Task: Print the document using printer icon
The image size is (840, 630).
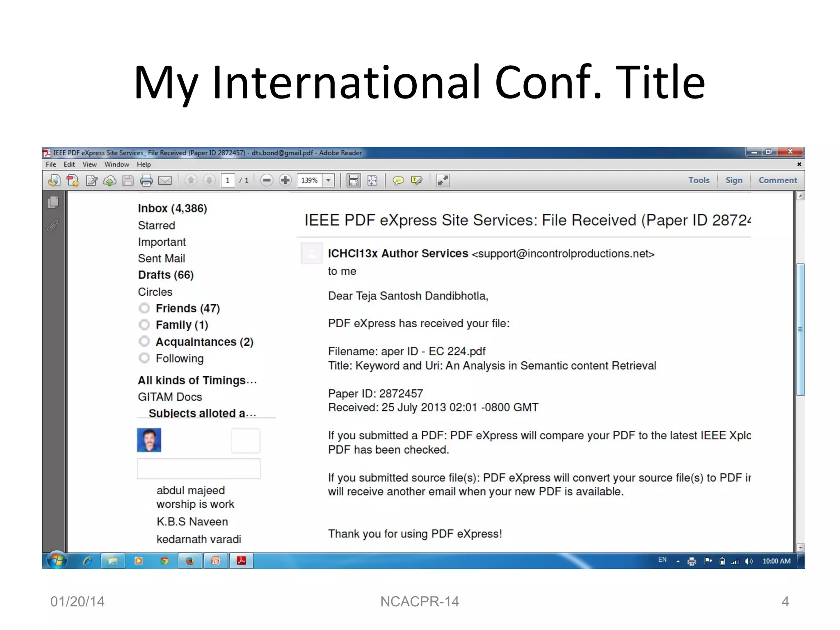Action: tap(146, 180)
